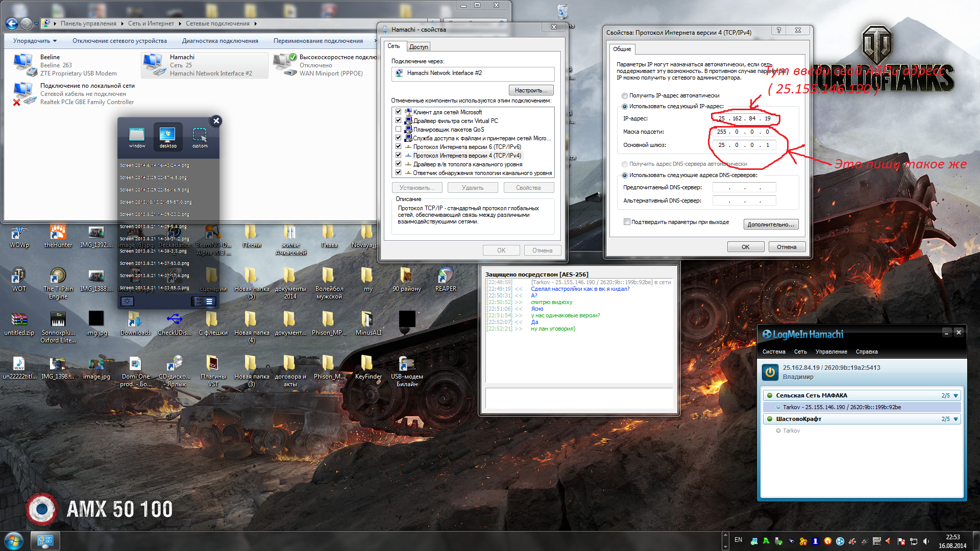The width and height of the screenshot is (980, 551).
Task: Select the desktop capture mode icon
Action: point(168,137)
